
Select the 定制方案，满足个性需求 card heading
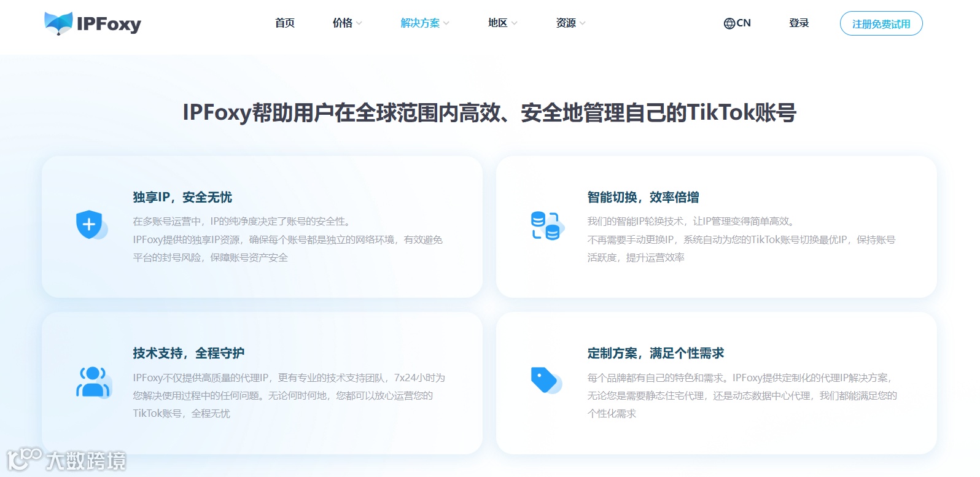(655, 353)
